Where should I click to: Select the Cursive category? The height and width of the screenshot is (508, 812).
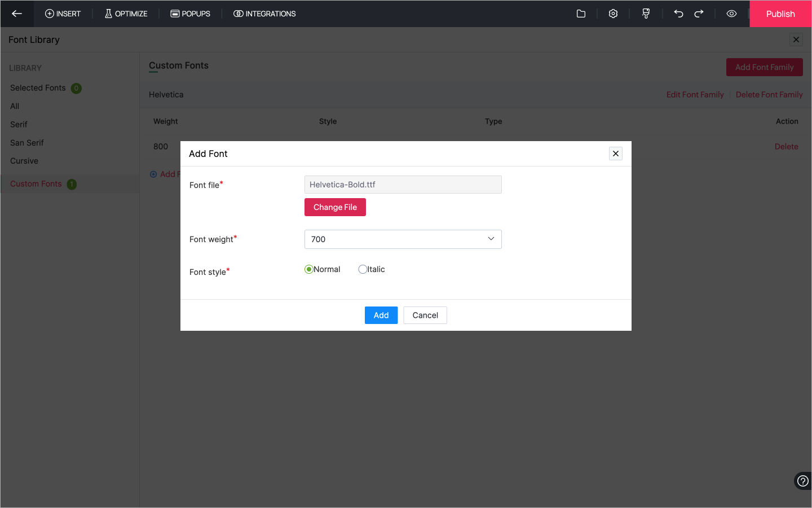pos(24,161)
